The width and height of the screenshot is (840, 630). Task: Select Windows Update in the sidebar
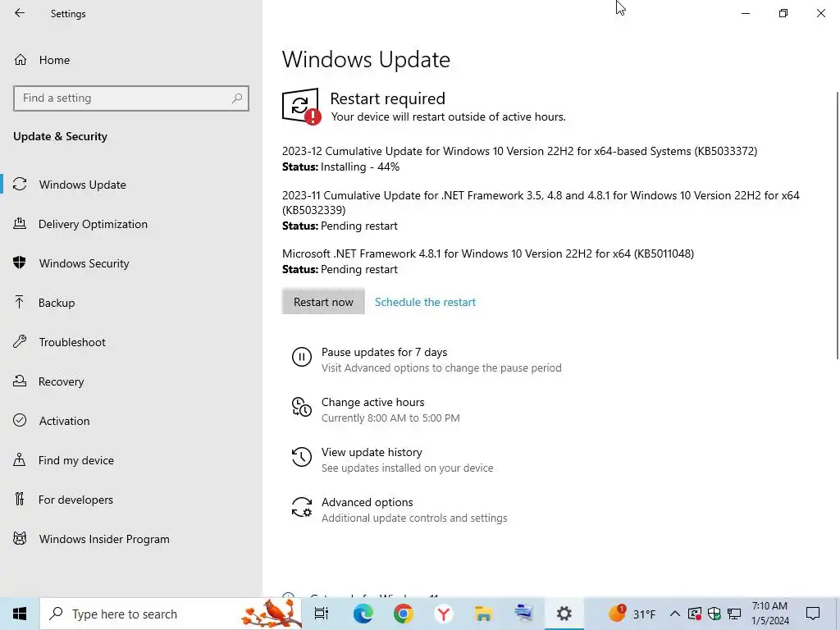coord(131,185)
